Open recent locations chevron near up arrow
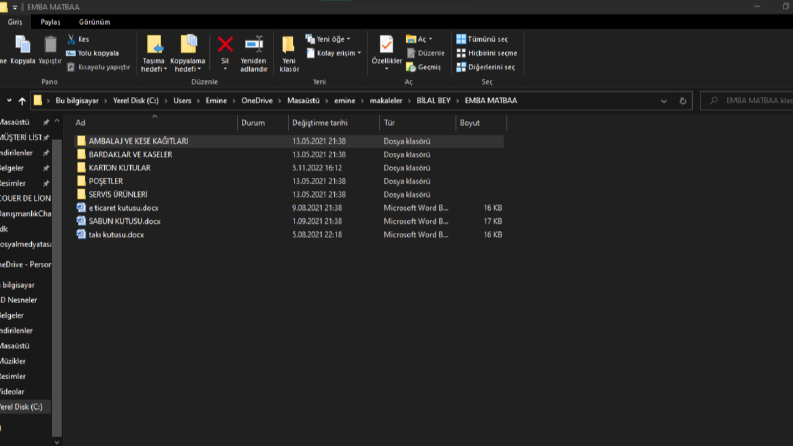 (x=9, y=101)
